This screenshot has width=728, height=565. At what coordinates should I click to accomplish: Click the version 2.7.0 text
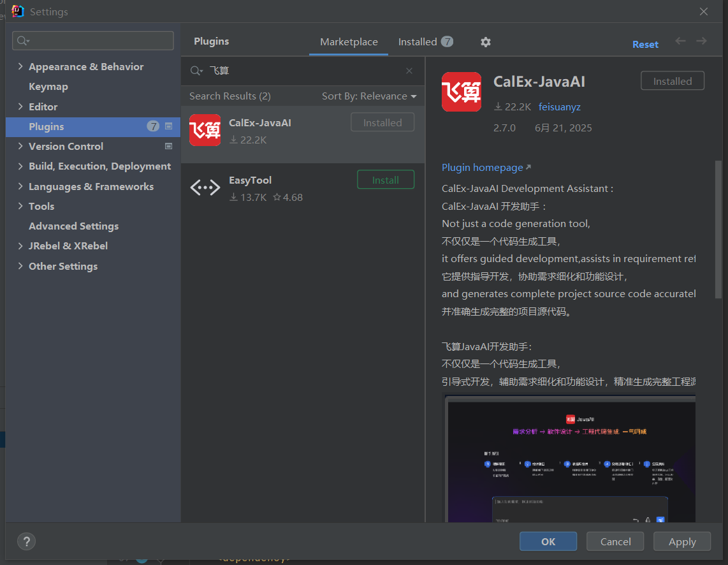pos(504,128)
